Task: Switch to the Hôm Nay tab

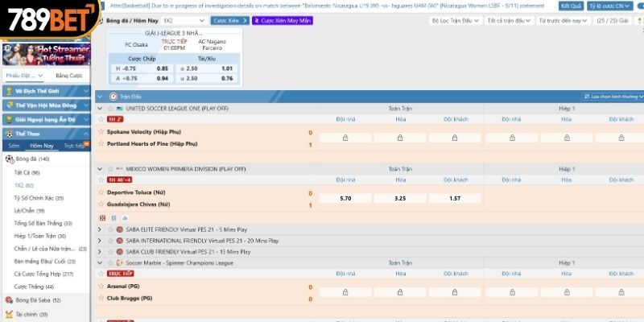Action: click(42, 146)
